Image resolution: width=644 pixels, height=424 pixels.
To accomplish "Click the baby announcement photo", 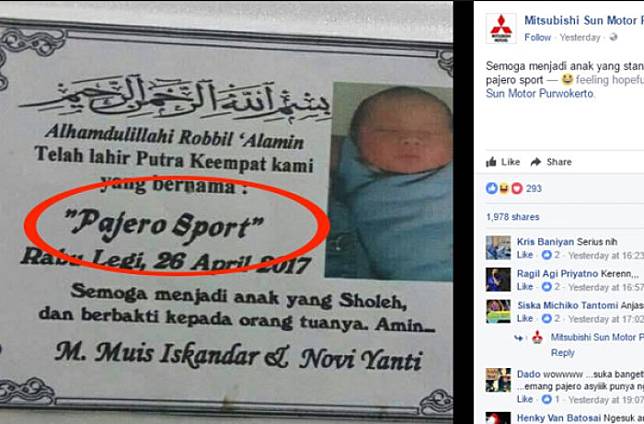I will [226, 212].
